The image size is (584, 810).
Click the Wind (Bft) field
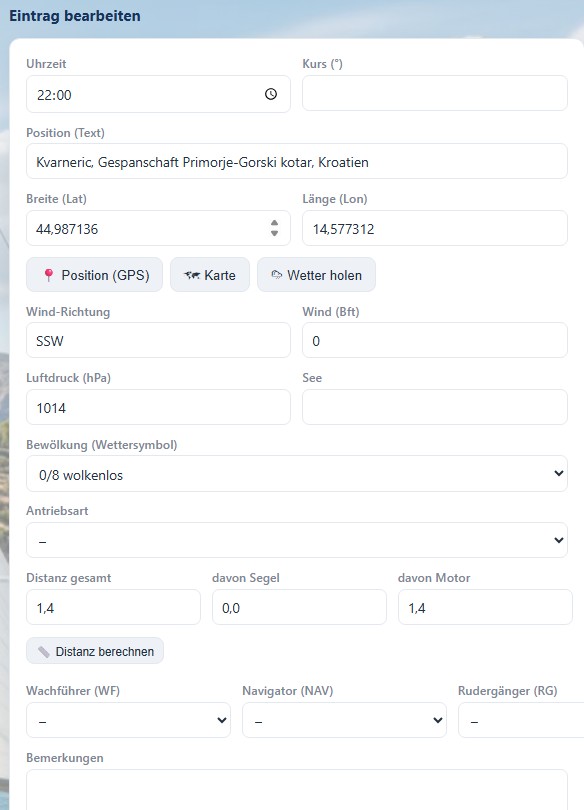point(435,340)
